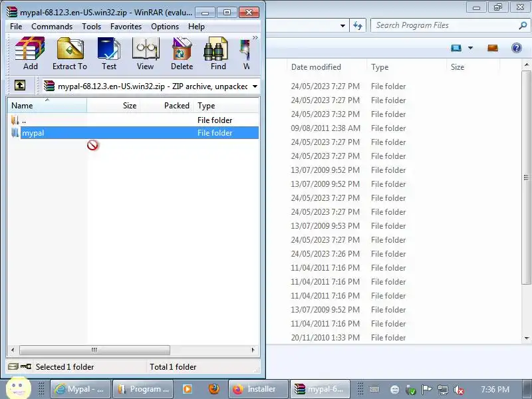
Task: Click the Delete toolbar icon
Action: click(182, 53)
